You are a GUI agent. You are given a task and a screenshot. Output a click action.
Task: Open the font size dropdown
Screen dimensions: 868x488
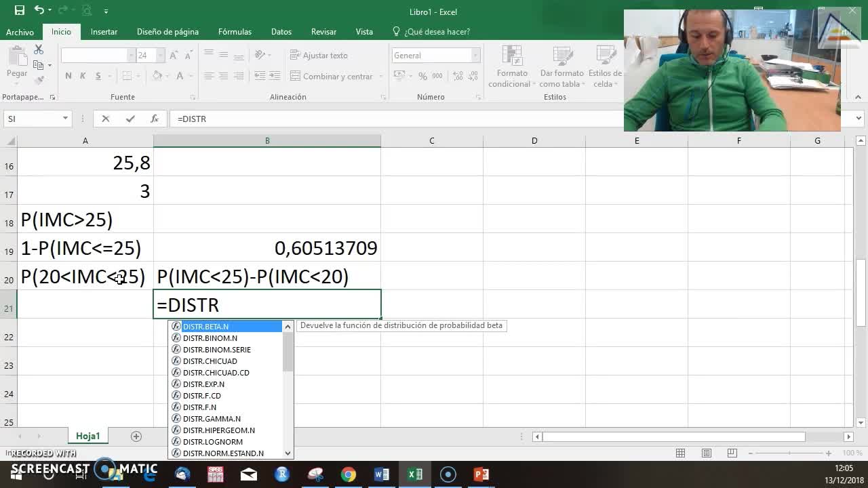pos(161,56)
